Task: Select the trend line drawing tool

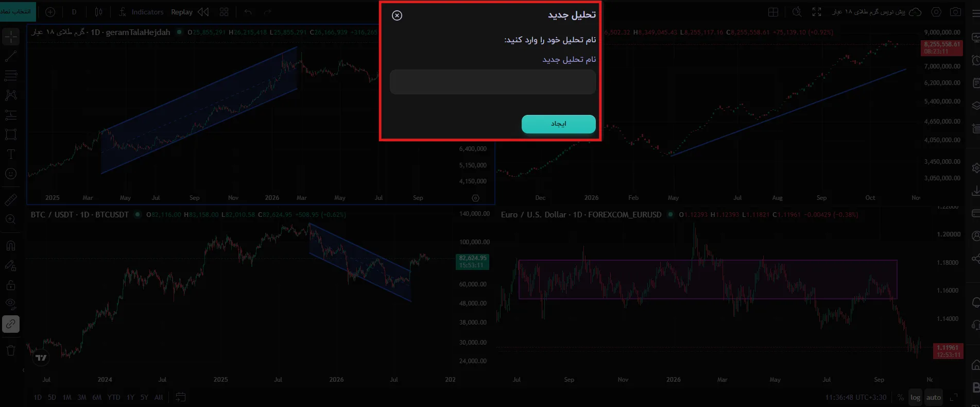Action: (11, 56)
